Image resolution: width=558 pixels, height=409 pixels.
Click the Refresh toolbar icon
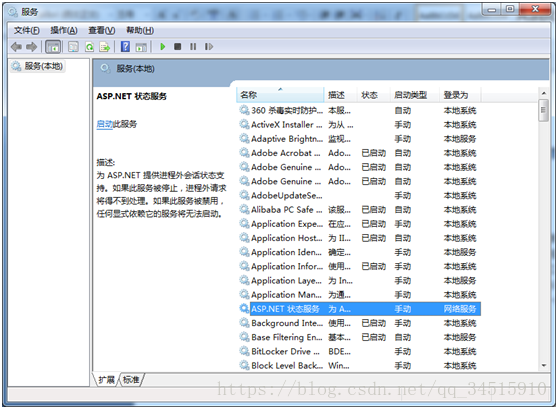[x=89, y=47]
